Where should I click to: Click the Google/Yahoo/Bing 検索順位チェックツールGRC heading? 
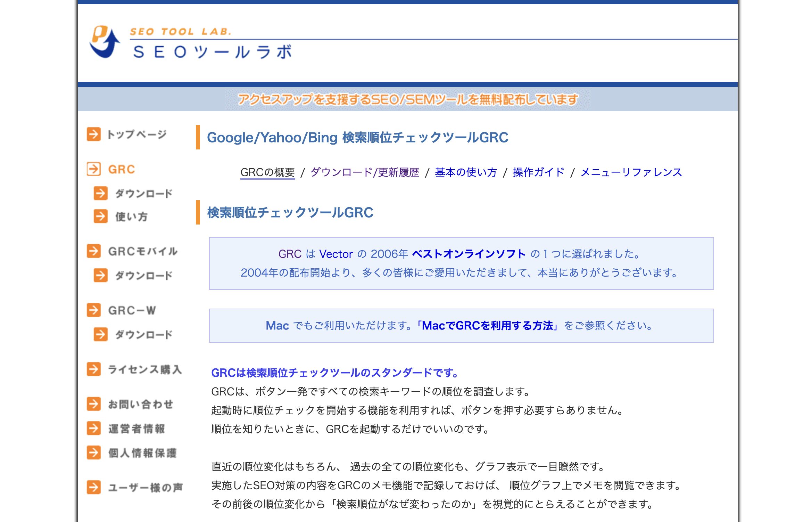(x=357, y=138)
